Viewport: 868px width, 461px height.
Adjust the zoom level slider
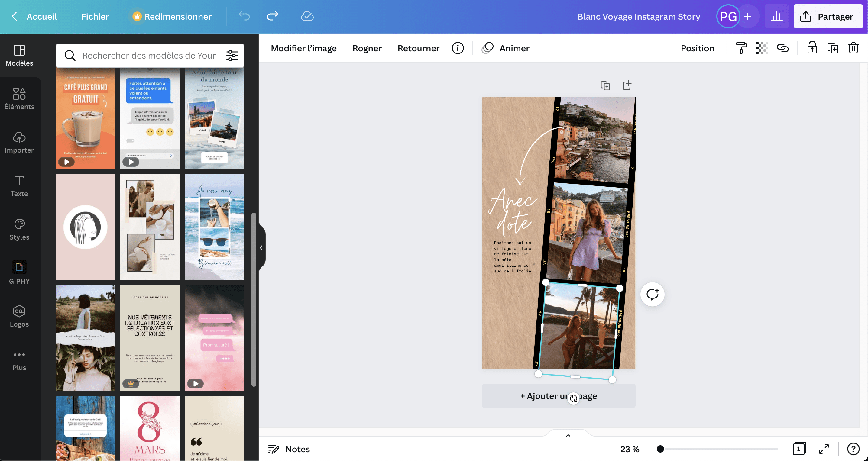660,449
